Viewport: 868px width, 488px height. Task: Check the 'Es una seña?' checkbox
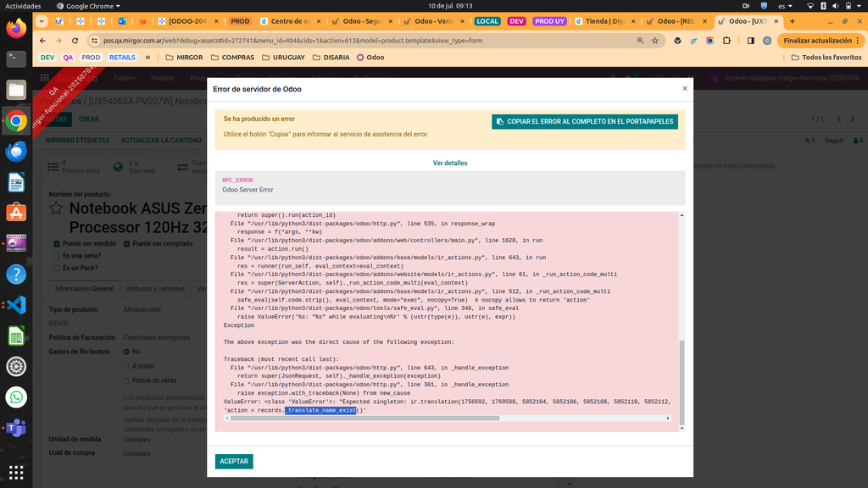click(x=57, y=256)
